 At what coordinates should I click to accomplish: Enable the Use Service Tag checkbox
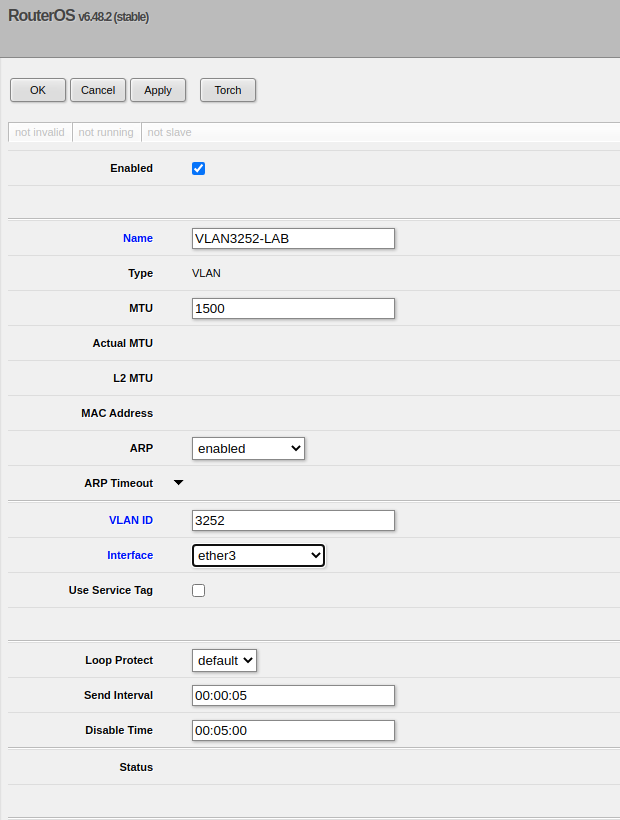[198, 590]
